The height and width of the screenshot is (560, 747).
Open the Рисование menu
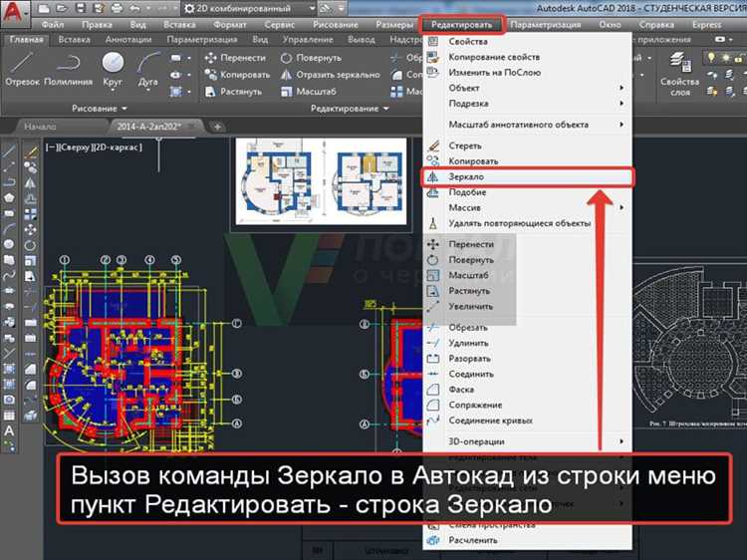336,25
